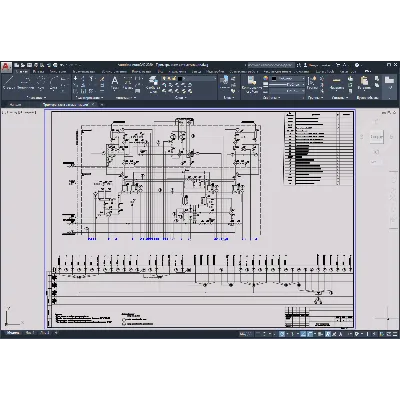Open the AutoCAD application menu logo
This screenshot has width=400, height=400.
6,67
